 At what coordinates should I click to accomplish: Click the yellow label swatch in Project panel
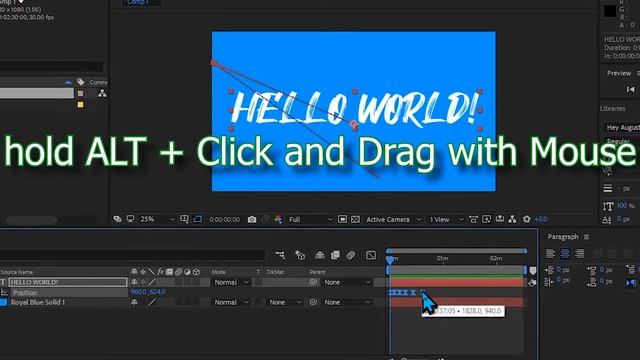pyautogui.click(x=80, y=104)
